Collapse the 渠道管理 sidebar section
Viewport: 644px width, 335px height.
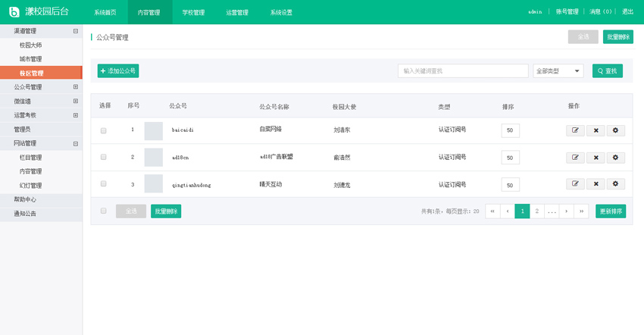click(75, 31)
